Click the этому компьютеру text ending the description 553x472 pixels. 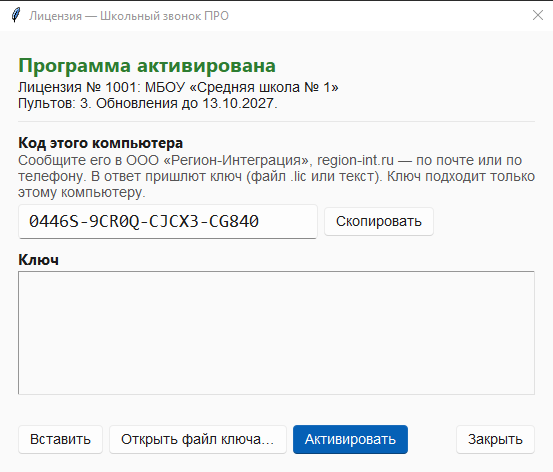(82, 193)
